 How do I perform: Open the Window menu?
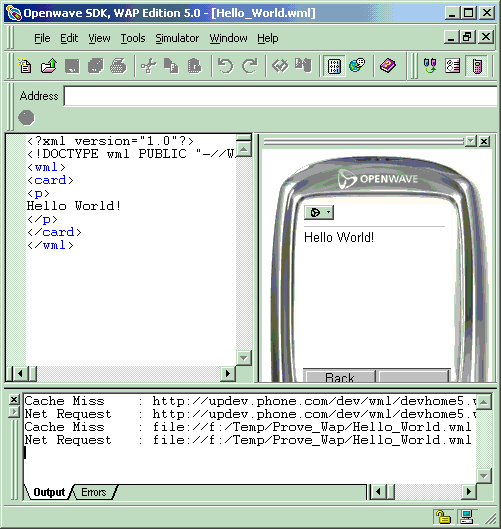point(228,38)
